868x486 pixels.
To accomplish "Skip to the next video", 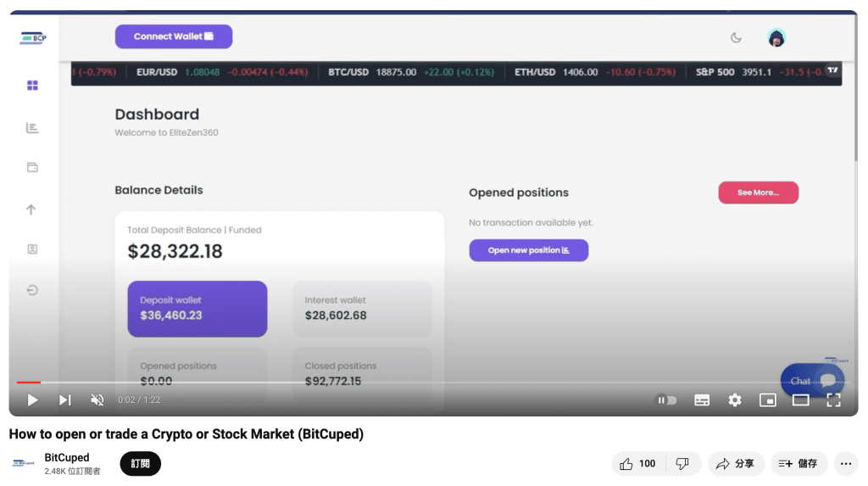I will (x=64, y=400).
